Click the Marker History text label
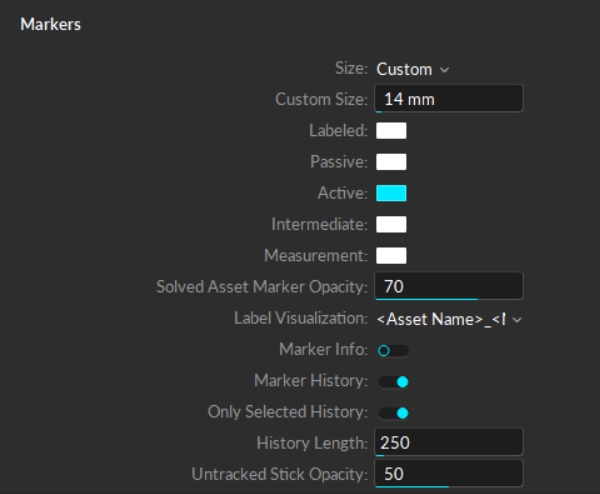The image size is (600, 494). point(311,381)
